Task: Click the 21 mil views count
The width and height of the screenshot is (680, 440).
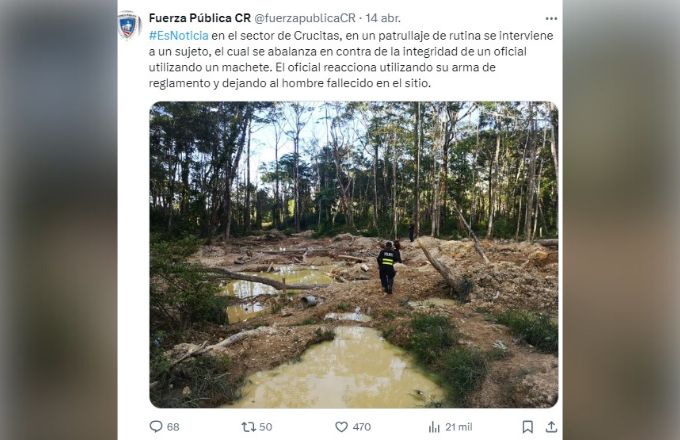Action: tap(459, 426)
